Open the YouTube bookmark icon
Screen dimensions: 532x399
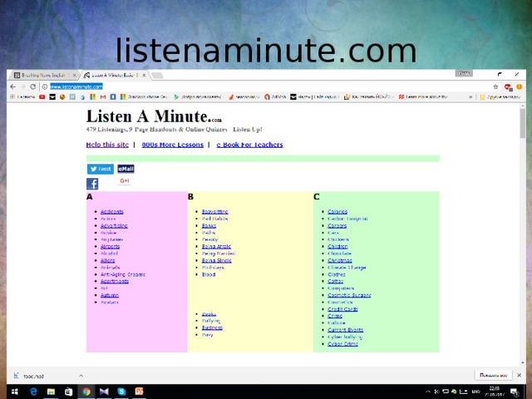click(42, 97)
